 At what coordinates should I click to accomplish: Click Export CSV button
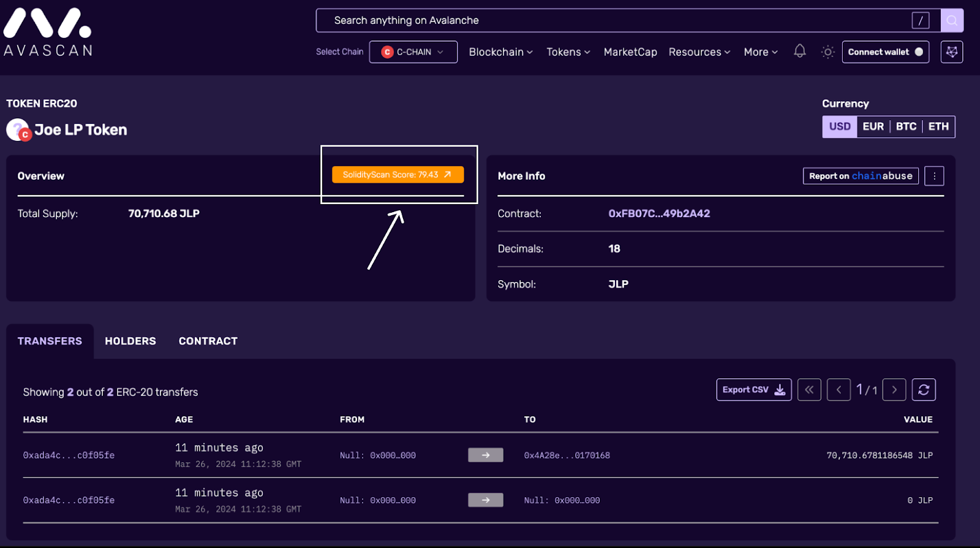tap(754, 390)
